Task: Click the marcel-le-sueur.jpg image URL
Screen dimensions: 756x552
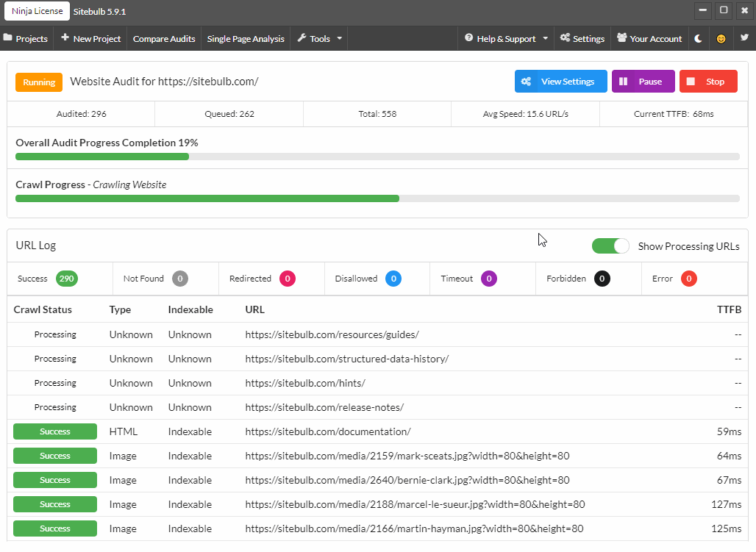Action: 415,504
